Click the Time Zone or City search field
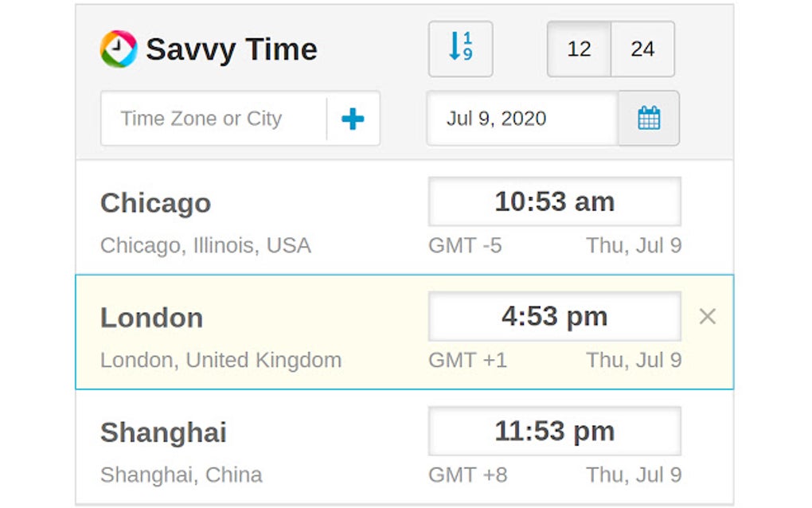 (207, 118)
